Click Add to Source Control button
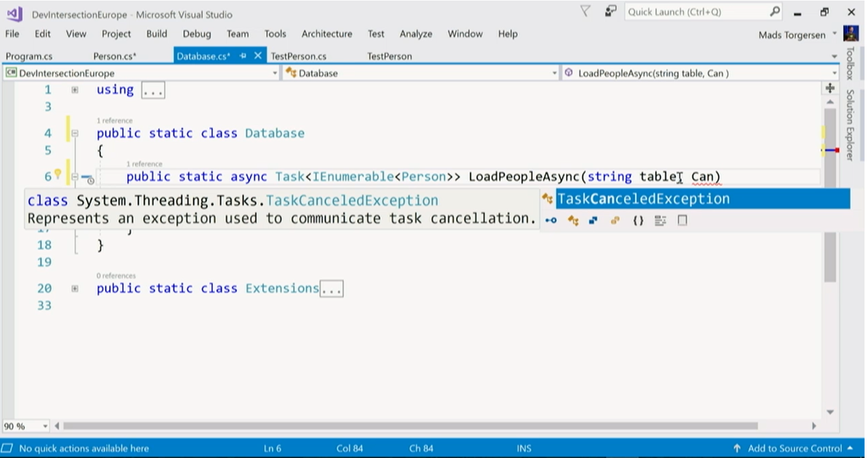Image resolution: width=868 pixels, height=458 pixels. click(x=794, y=448)
